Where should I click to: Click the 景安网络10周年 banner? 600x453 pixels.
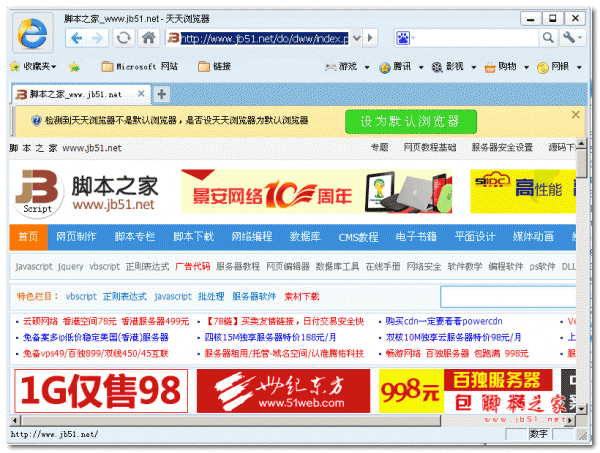coord(317,191)
